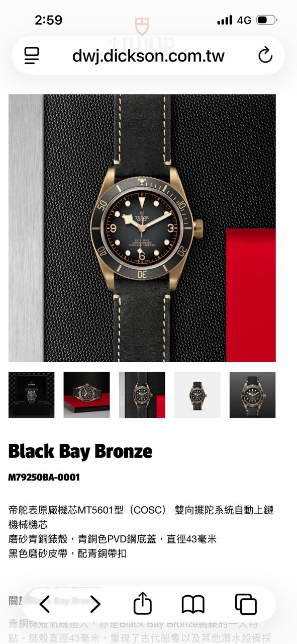The height and width of the screenshot is (644, 297).
Task: Select the watch in box thumbnail
Action: click(x=31, y=395)
